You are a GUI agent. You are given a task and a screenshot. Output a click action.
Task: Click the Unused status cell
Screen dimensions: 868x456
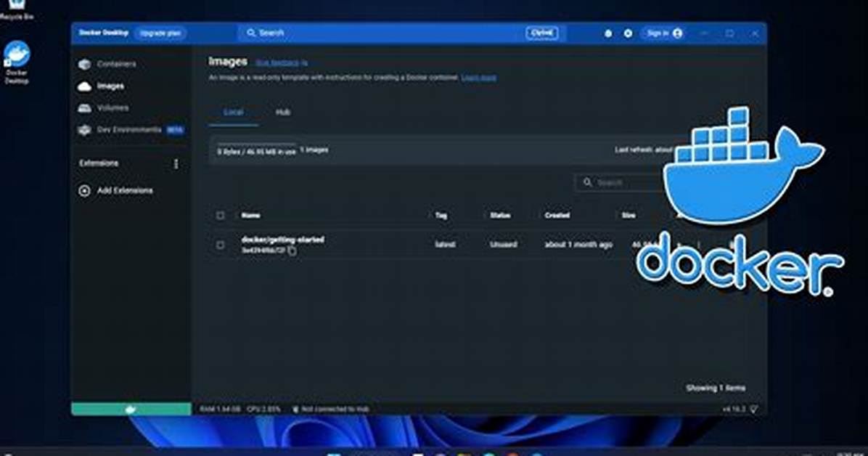tap(503, 245)
